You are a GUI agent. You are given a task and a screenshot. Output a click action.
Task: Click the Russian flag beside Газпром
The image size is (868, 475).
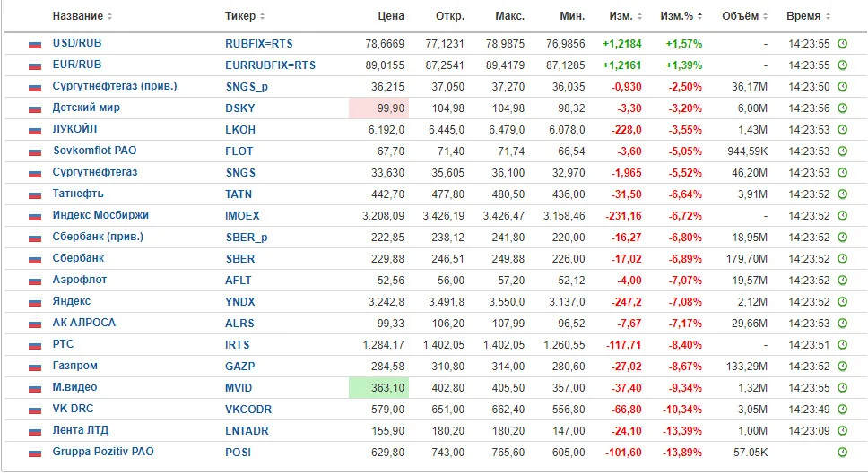(x=35, y=367)
